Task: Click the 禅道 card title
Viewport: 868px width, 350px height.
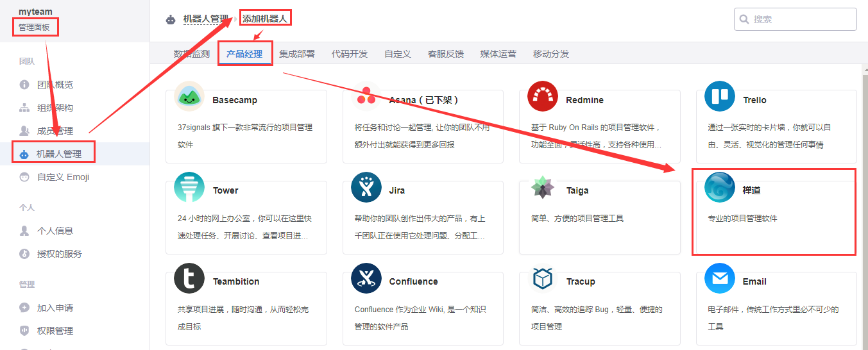Action: pyautogui.click(x=752, y=190)
